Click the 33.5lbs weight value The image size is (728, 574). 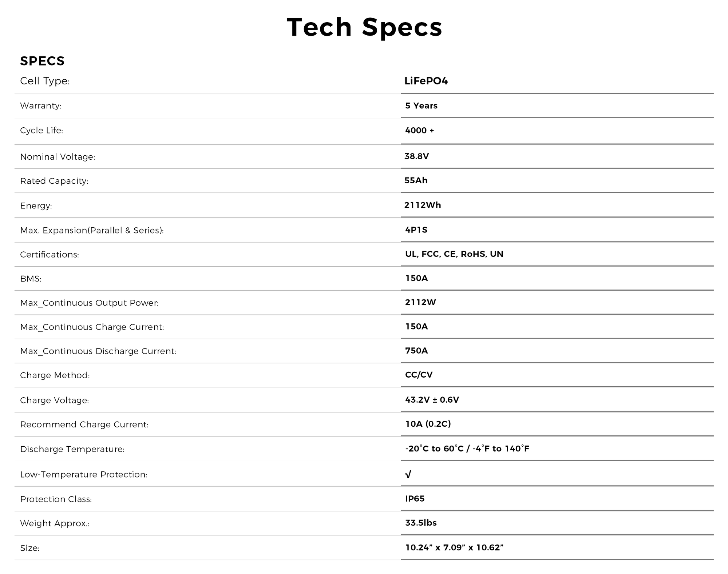point(421,523)
